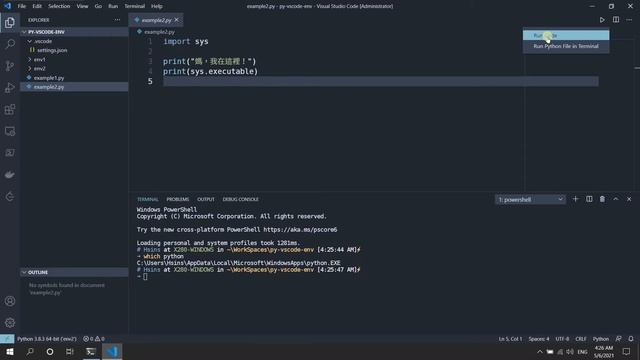Select example2.py in explorer

[x=74, y=87]
